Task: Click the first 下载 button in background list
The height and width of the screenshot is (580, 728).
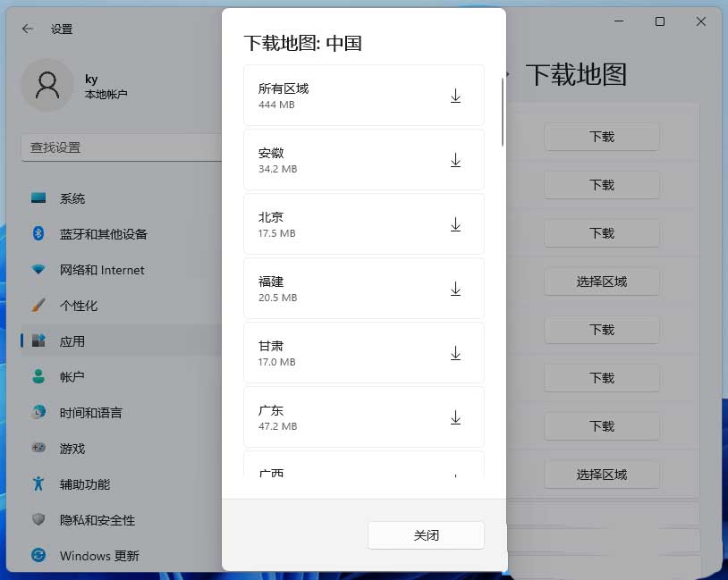Action: (x=601, y=137)
